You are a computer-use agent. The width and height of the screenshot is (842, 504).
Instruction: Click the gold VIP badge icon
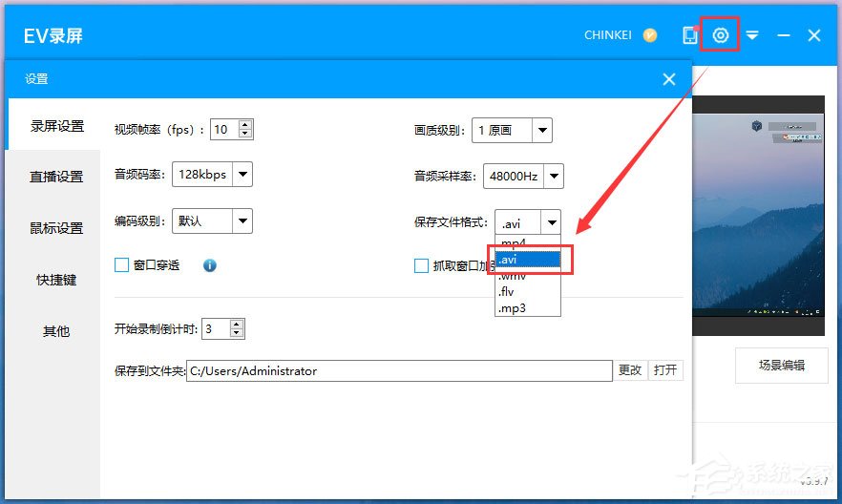(x=650, y=35)
